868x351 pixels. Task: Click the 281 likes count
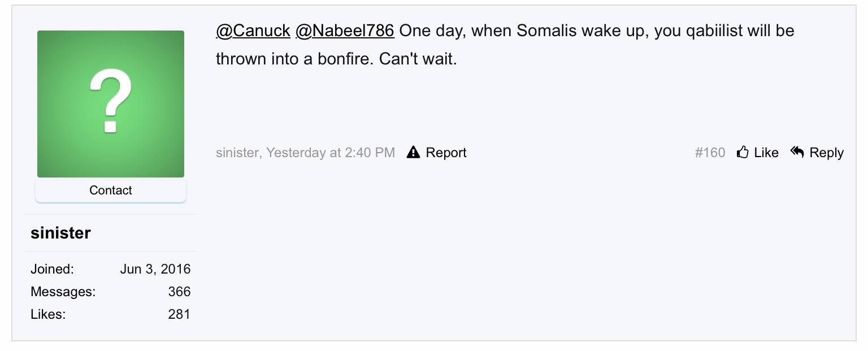click(x=179, y=314)
